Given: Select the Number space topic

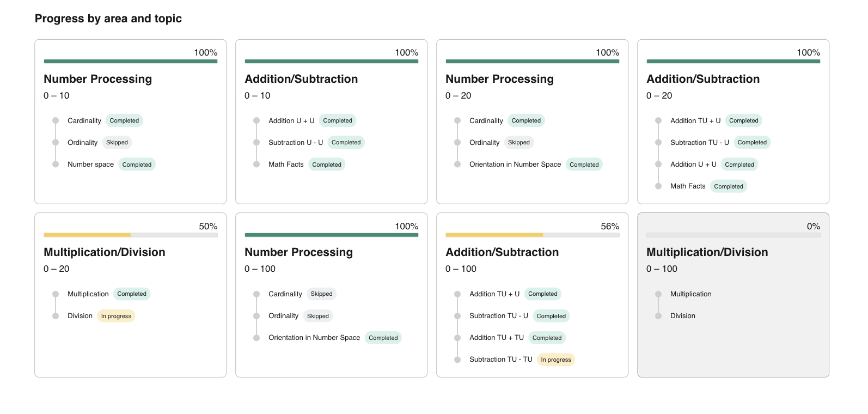Looking at the screenshot, I should pos(90,165).
